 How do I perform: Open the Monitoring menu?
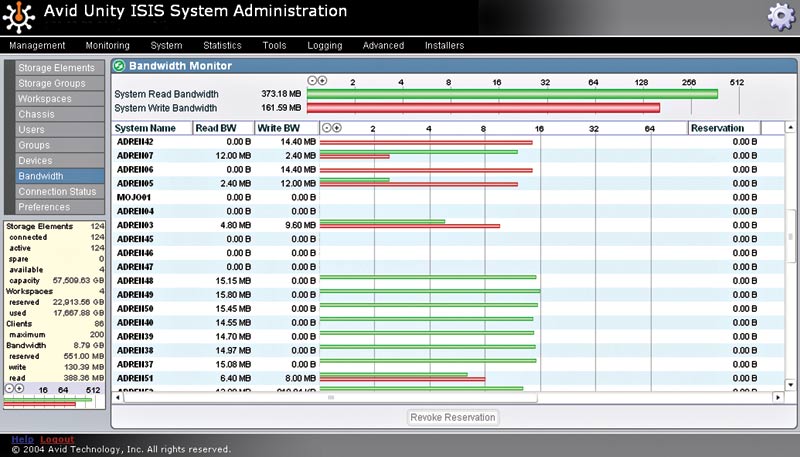pos(108,45)
